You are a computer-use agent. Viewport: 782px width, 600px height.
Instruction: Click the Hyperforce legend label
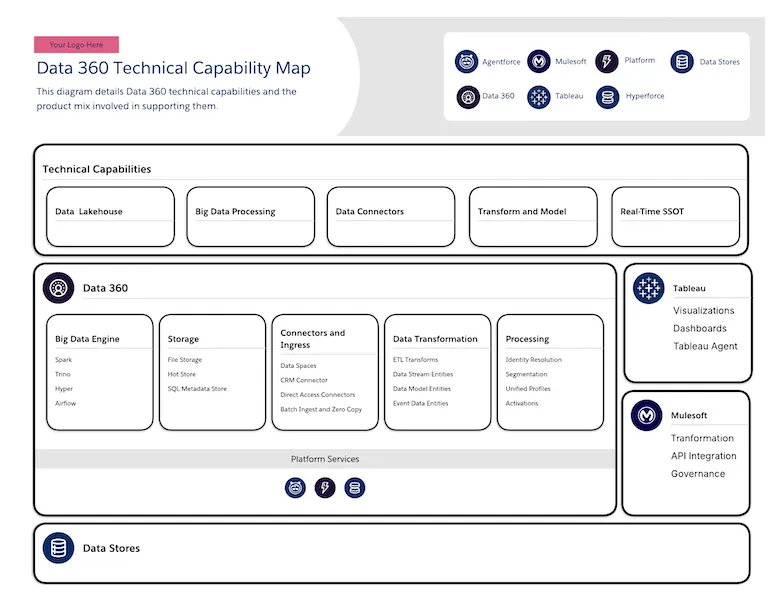coord(645,96)
